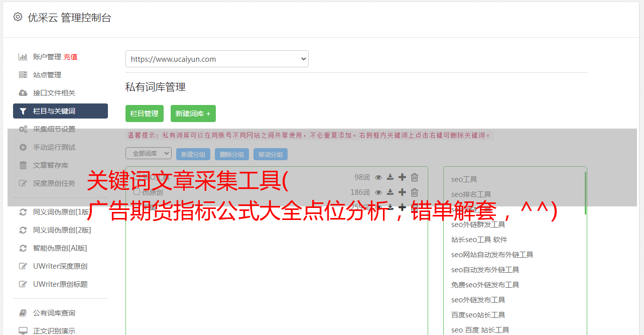Select keyword seo自动发布外链工具

pos(485,270)
